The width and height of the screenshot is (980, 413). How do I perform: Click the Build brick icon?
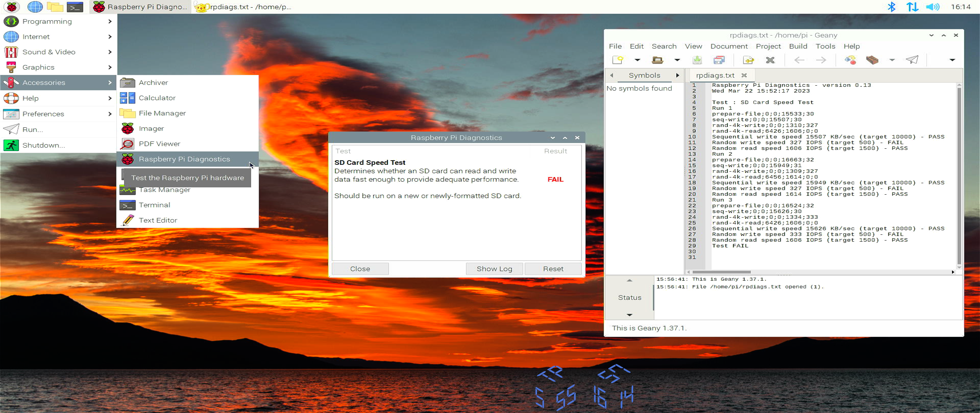click(872, 60)
